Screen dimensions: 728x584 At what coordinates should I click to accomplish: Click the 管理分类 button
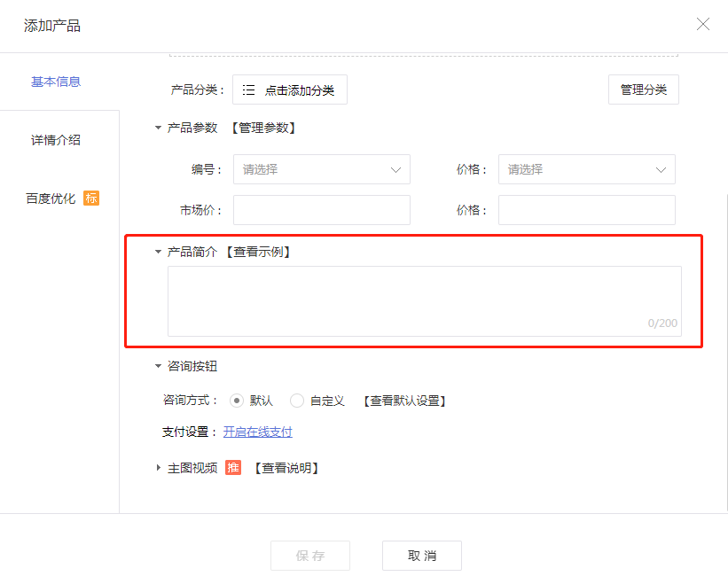click(644, 90)
